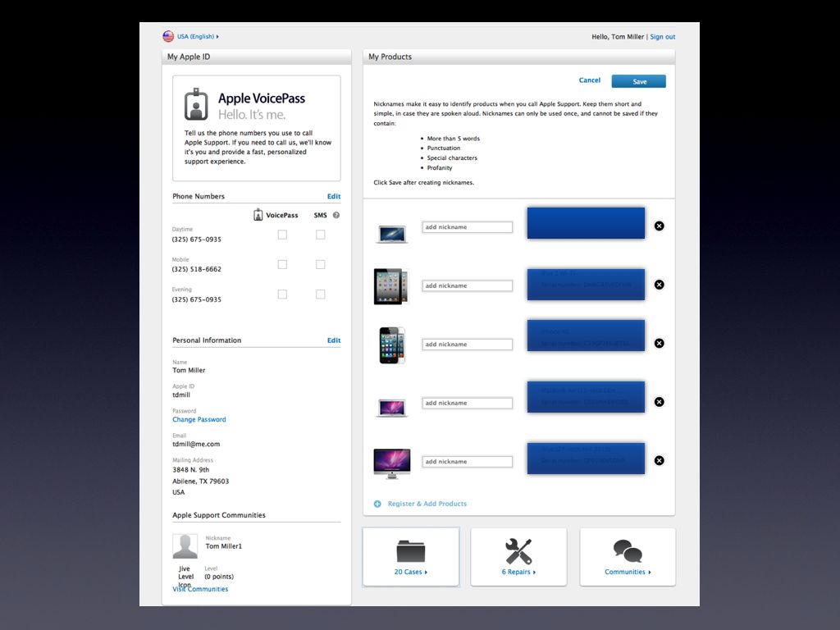Remove the MacBook Air product

tap(660, 226)
